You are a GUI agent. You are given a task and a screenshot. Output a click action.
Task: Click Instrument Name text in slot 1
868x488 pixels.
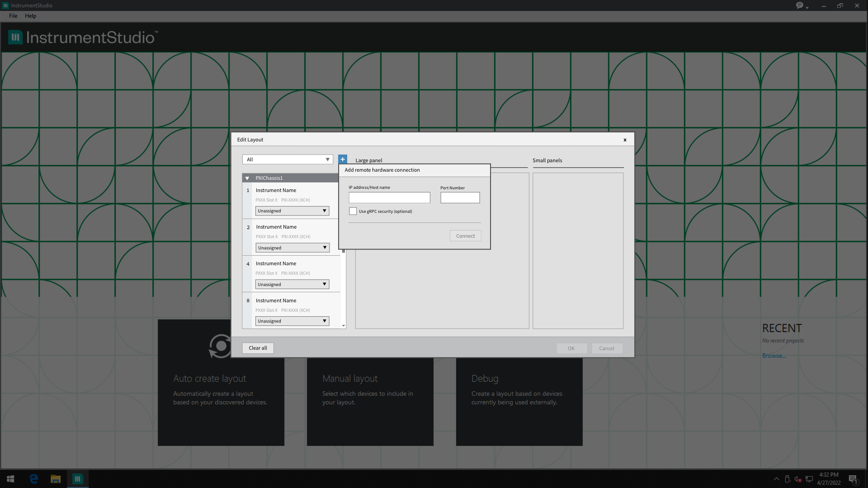coord(276,190)
